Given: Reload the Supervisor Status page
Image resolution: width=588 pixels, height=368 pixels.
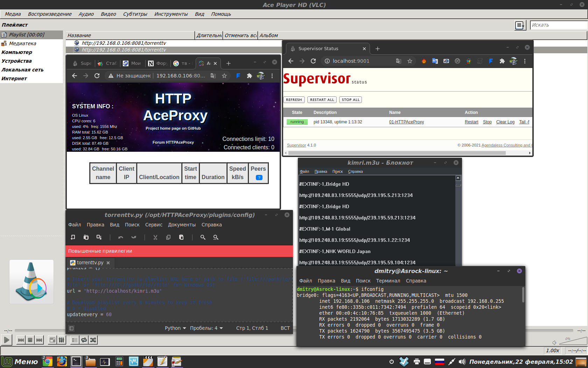Looking at the screenshot, I should click(313, 61).
